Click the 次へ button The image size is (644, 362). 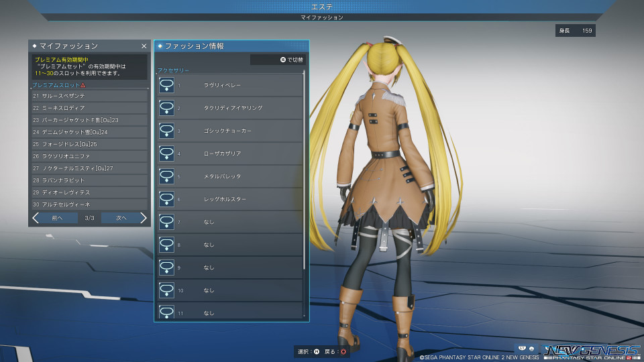(121, 218)
